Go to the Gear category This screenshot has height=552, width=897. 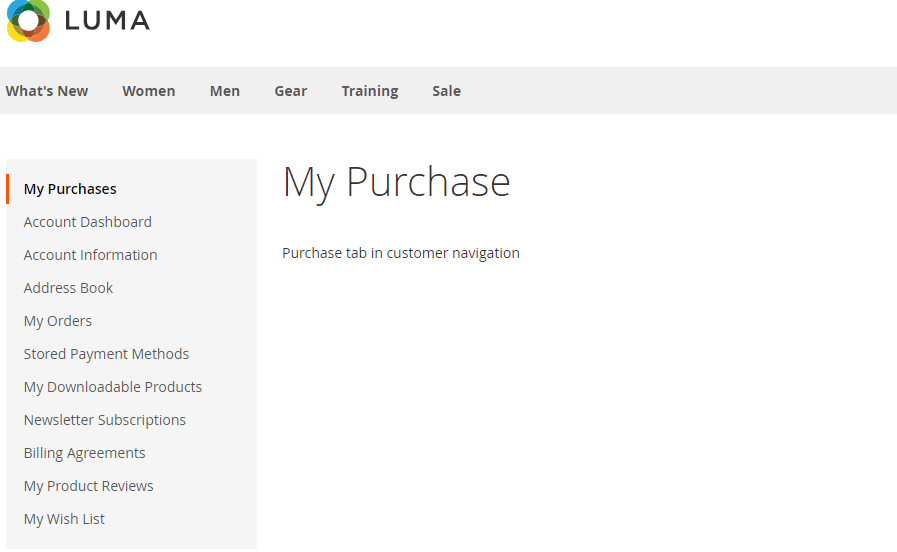[290, 91]
